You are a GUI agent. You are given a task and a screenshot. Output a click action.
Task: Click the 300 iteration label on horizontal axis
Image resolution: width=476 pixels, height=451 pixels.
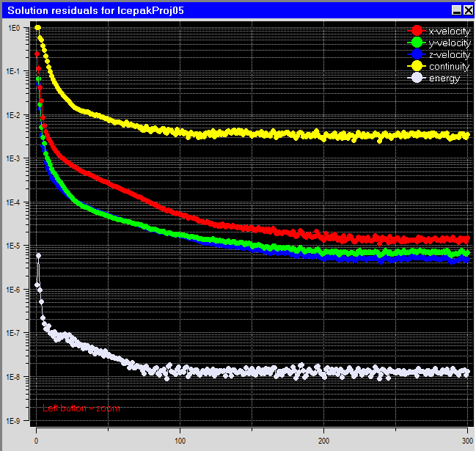pyautogui.click(x=467, y=441)
